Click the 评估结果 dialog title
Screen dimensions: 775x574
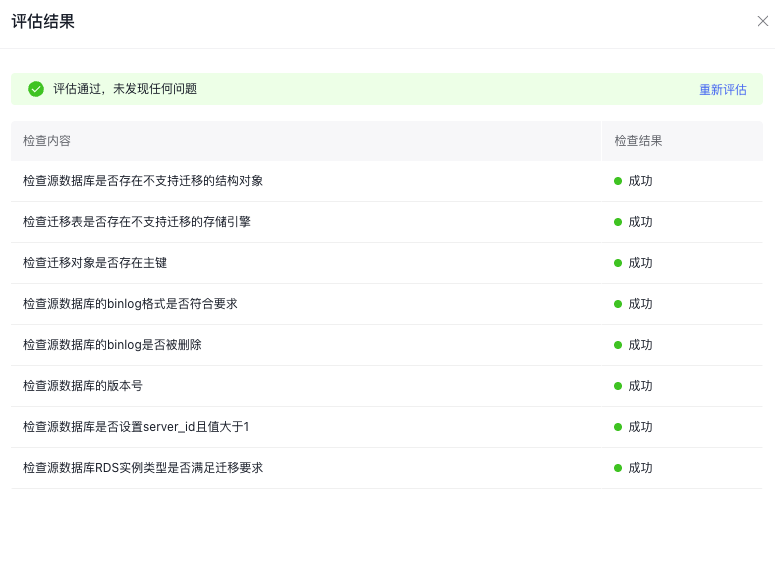43,22
